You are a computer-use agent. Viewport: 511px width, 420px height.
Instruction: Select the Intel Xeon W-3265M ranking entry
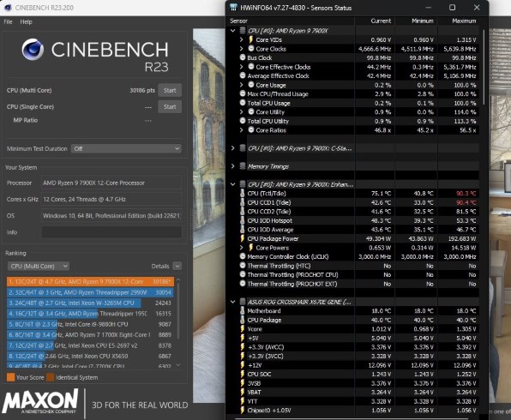coord(89,303)
